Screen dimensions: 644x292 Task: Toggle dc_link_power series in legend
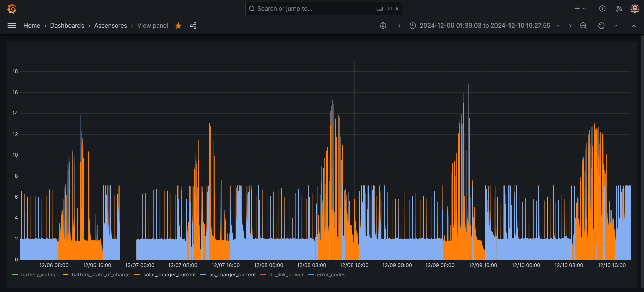(x=286, y=275)
